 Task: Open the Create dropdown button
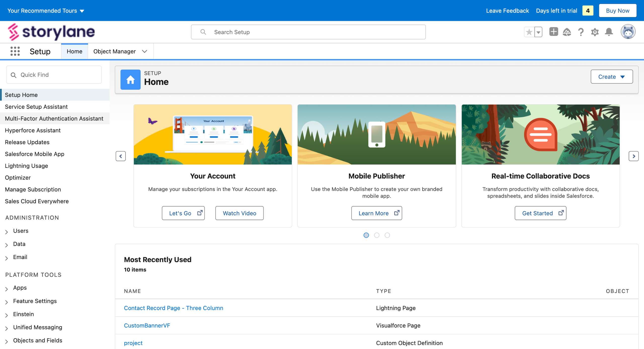(x=612, y=77)
